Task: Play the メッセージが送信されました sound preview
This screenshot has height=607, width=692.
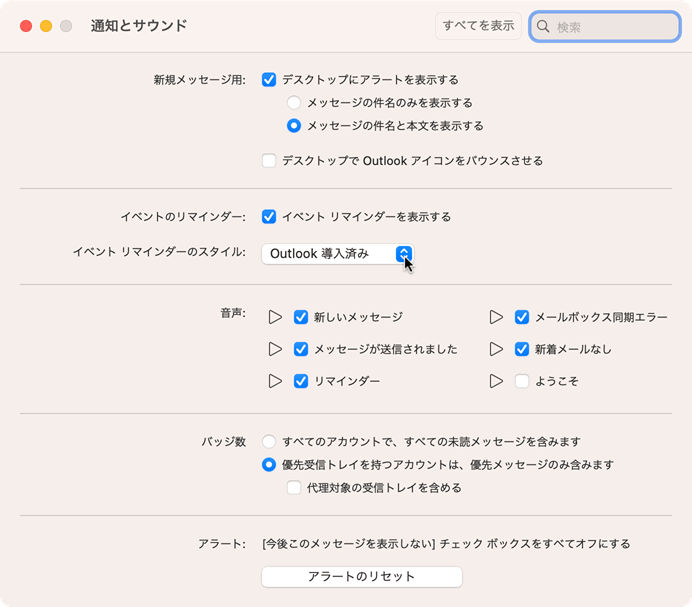Action: [275, 349]
